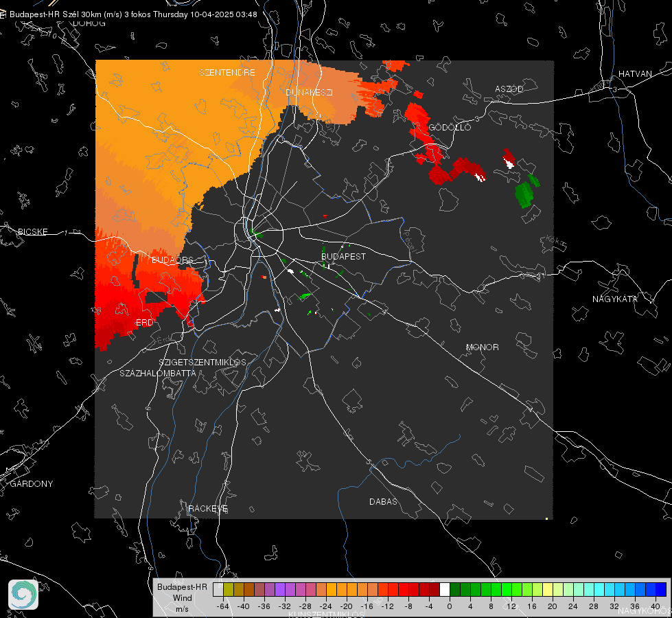Click the '-12' tick value on the legend
This screenshot has height=618, width=672.
pos(387,606)
